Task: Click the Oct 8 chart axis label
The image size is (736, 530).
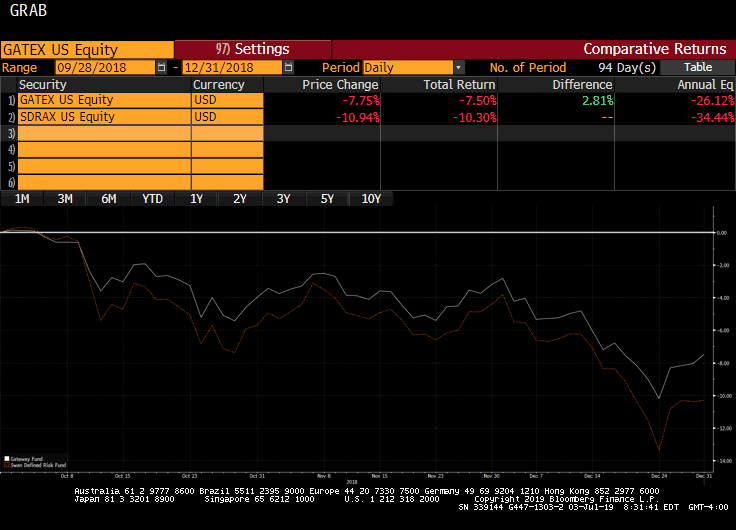Action: coord(67,476)
